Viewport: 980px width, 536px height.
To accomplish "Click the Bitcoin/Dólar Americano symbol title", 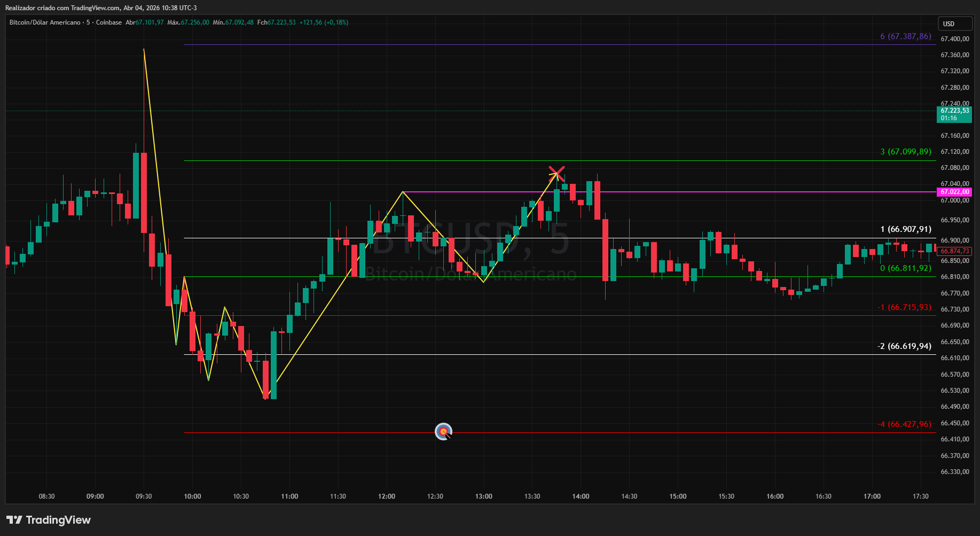I will [45, 22].
